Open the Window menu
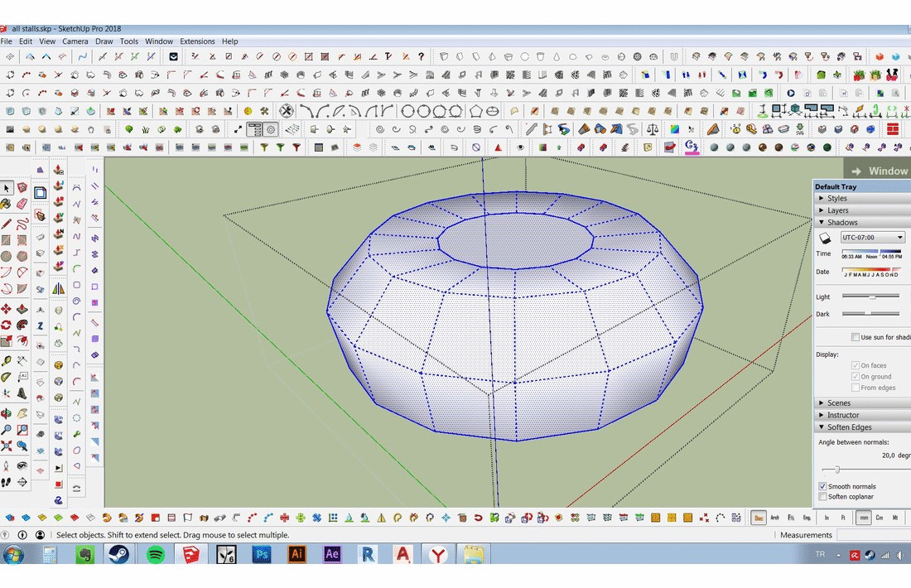The height and width of the screenshot is (588, 911). [159, 41]
